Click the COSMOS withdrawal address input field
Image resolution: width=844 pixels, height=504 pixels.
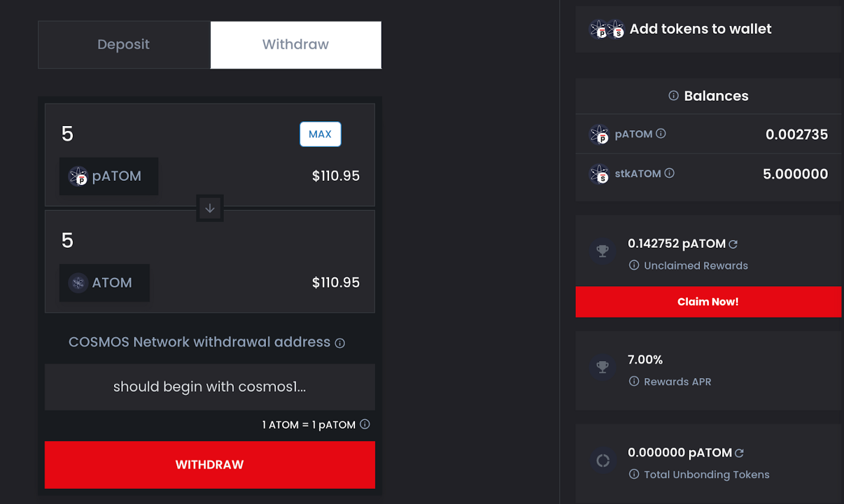210,386
